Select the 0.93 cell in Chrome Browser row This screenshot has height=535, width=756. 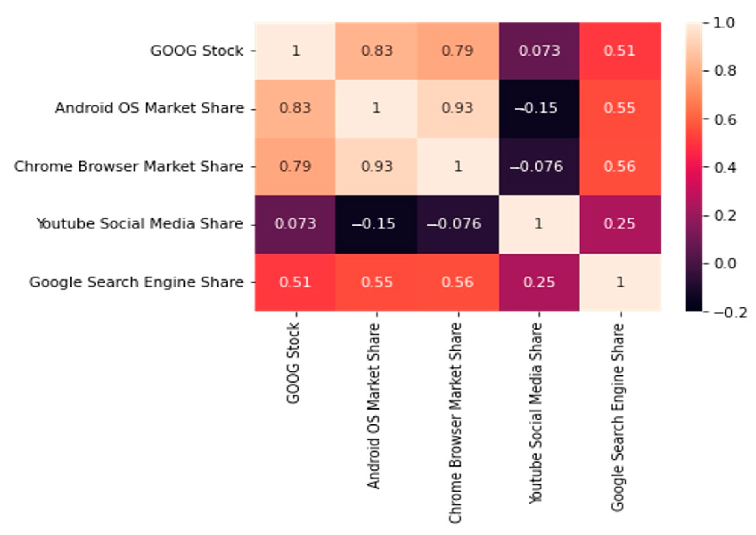point(377,167)
